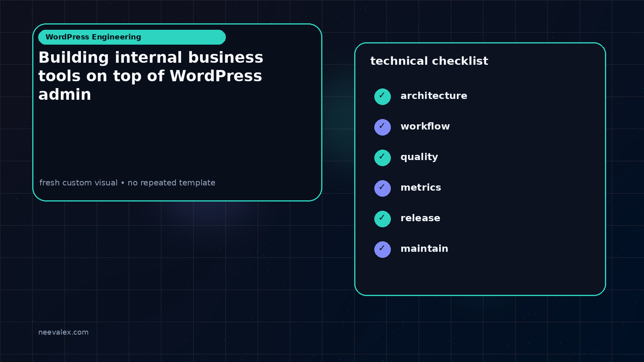Screen dimensions: 644x362
Task: Select the quality checklist label
Action: pos(419,157)
